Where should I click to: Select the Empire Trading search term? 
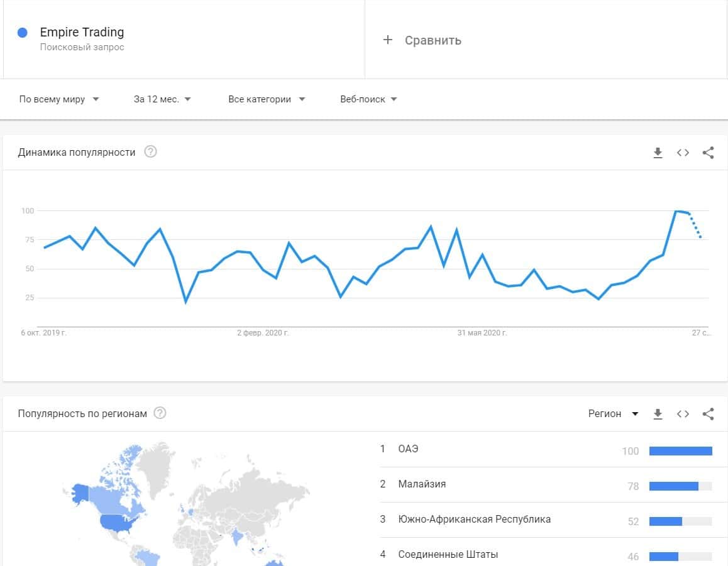(x=82, y=33)
